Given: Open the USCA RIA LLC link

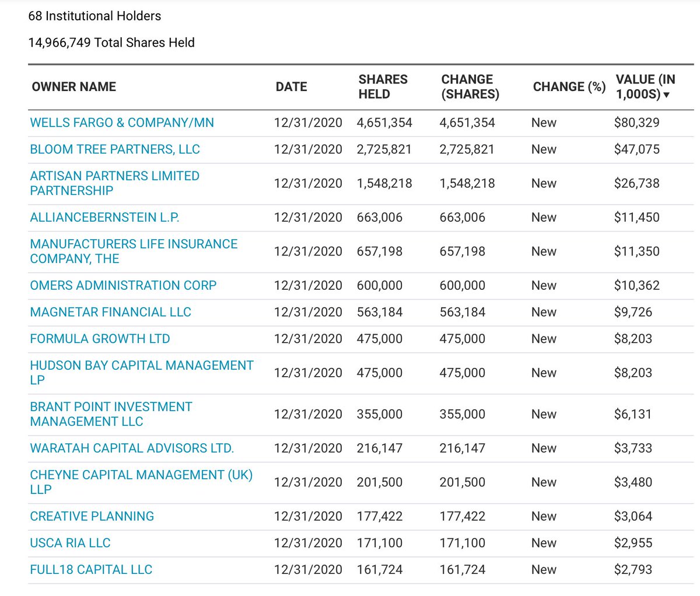Looking at the screenshot, I should pyautogui.click(x=70, y=543).
